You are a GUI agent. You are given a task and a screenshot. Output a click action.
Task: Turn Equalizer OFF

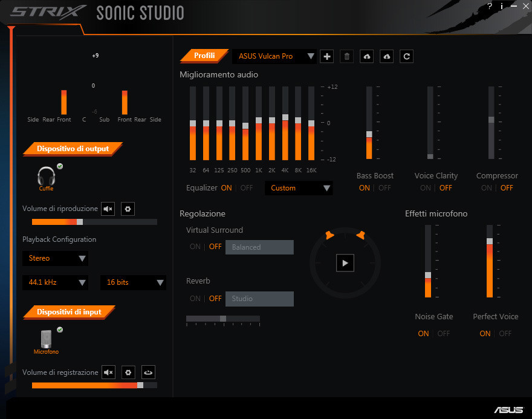[247, 188]
